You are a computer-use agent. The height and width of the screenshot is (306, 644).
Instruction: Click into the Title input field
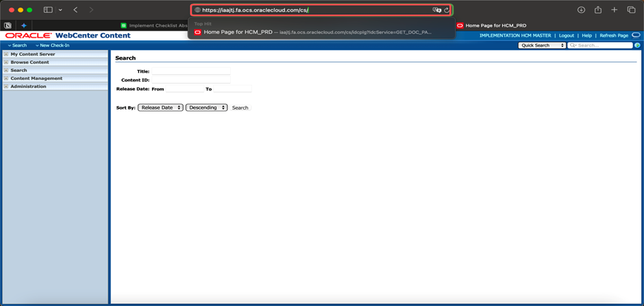(x=190, y=71)
